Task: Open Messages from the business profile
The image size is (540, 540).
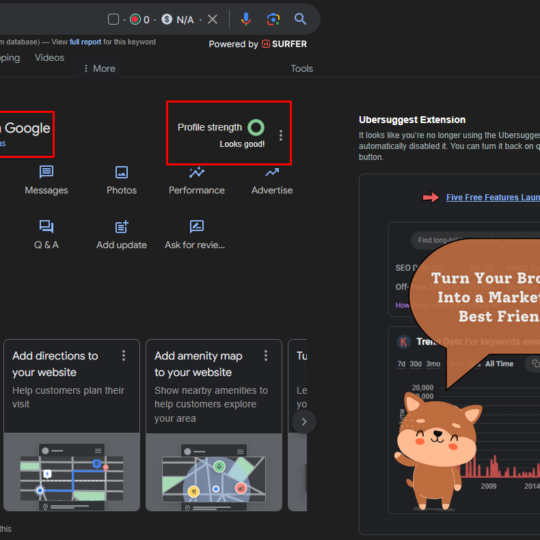Action: pos(46,180)
